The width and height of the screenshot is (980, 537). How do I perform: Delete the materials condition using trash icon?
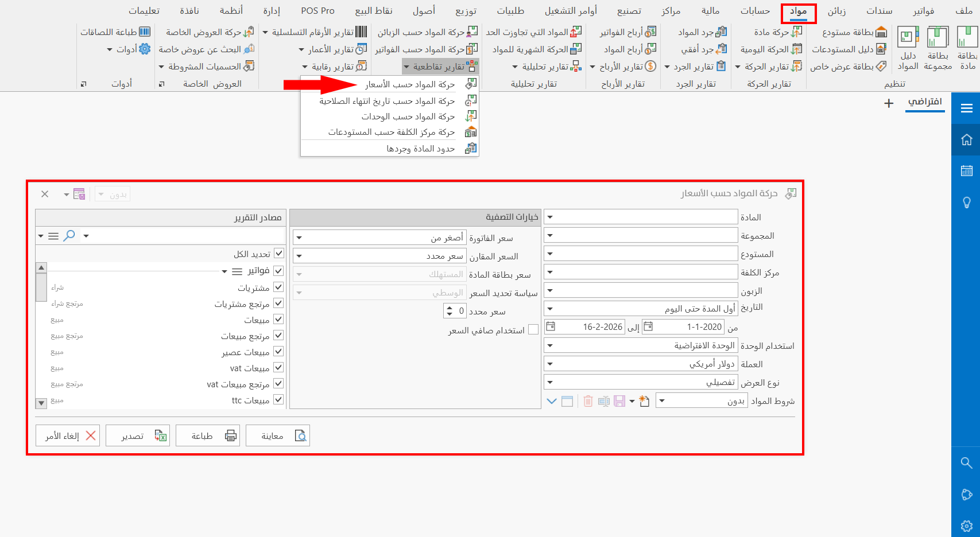(x=588, y=401)
